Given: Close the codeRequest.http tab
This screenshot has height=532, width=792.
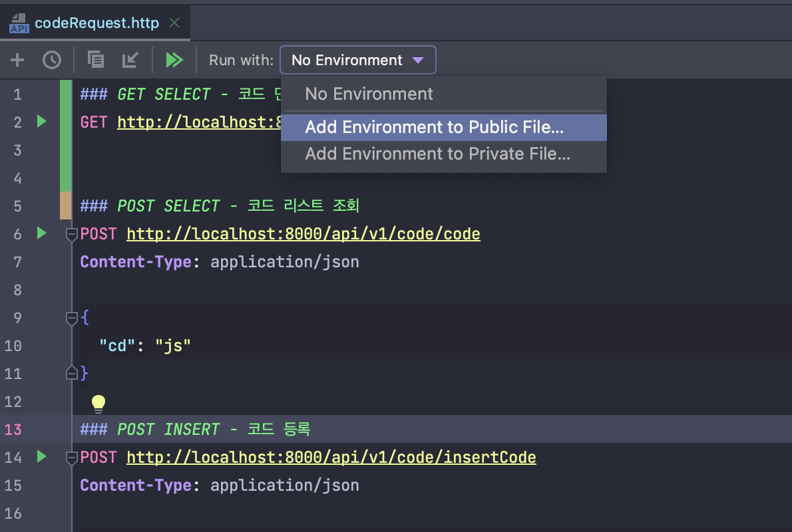Looking at the screenshot, I should (x=174, y=23).
